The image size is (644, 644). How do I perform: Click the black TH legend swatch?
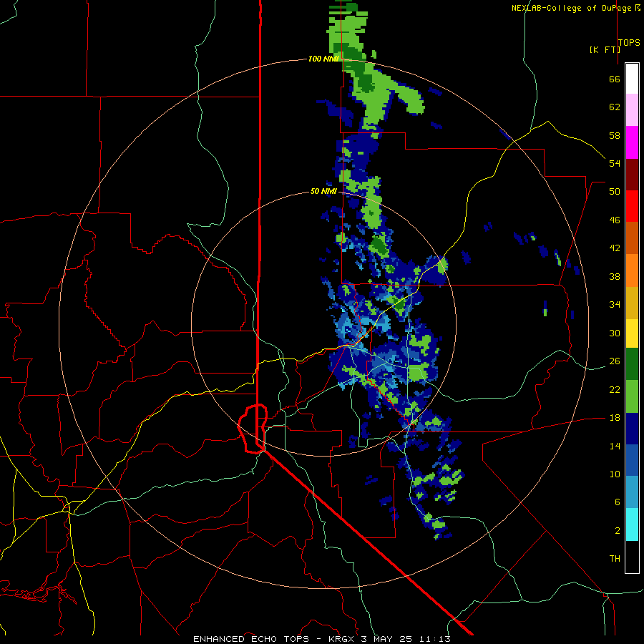(x=632, y=557)
